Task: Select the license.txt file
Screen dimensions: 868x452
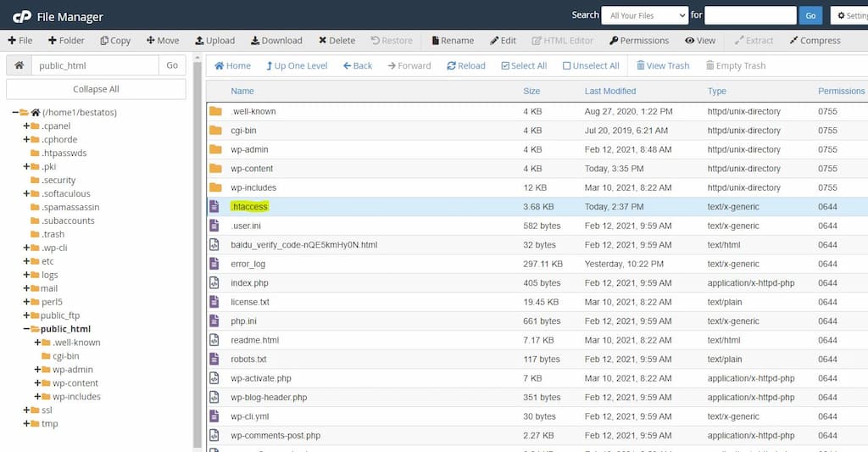Action: point(250,302)
